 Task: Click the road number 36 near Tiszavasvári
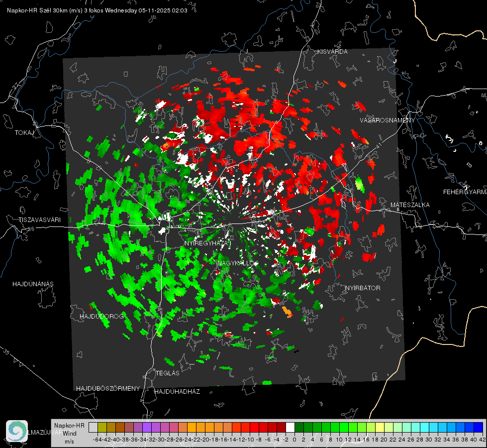31,229
